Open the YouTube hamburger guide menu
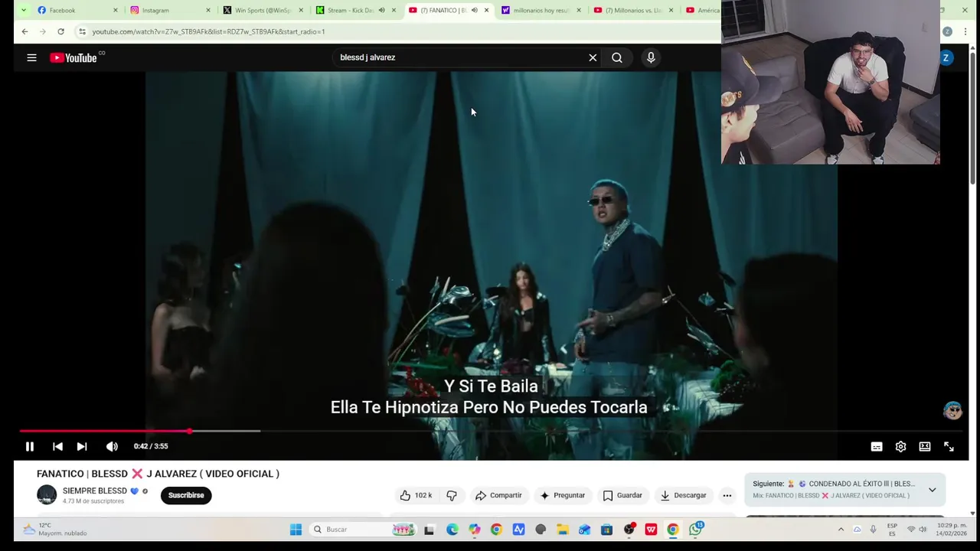The height and width of the screenshot is (551, 980). click(31, 57)
